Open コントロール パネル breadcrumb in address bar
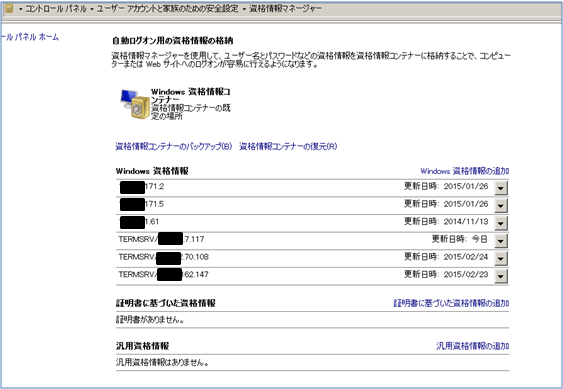 point(56,9)
